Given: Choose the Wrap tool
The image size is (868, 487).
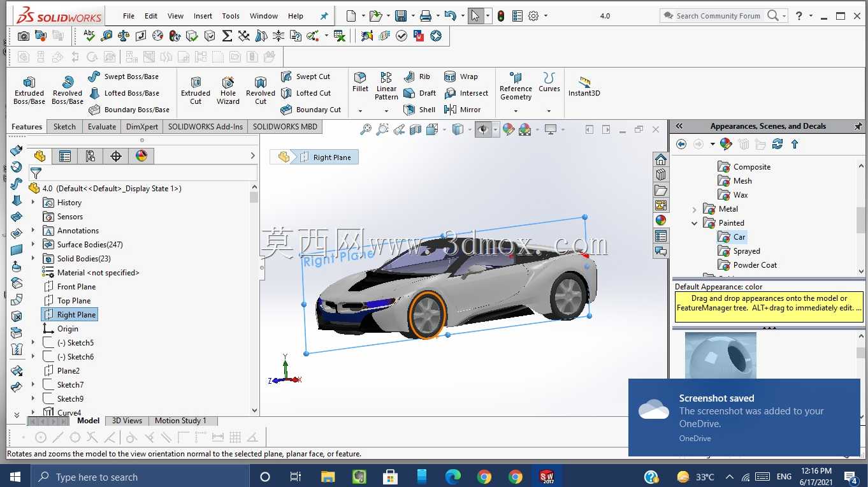Looking at the screenshot, I should point(461,76).
